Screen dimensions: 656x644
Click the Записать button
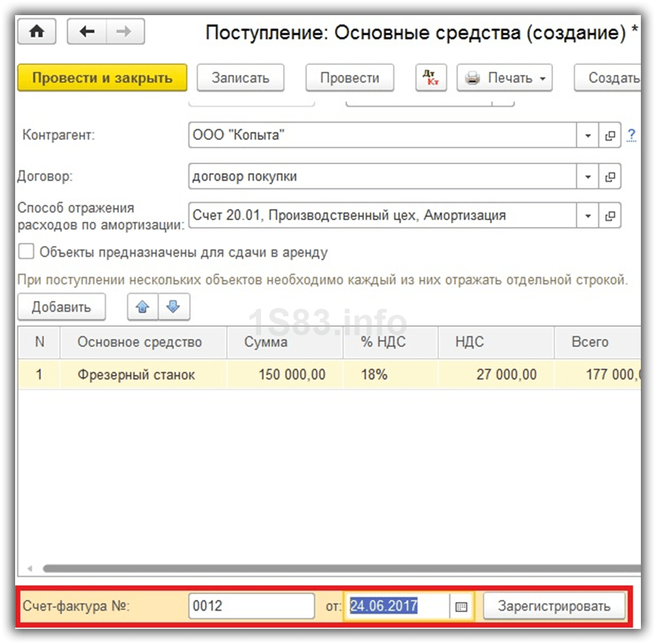(241, 77)
